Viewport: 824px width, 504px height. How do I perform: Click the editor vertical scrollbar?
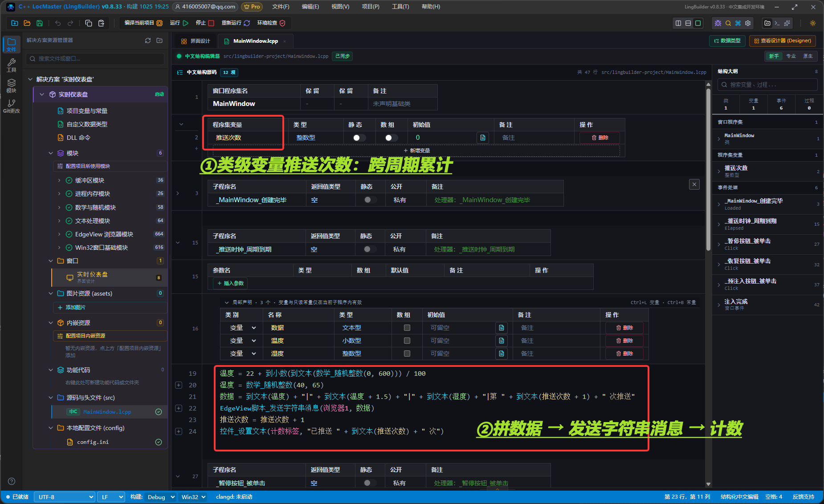coord(708,169)
